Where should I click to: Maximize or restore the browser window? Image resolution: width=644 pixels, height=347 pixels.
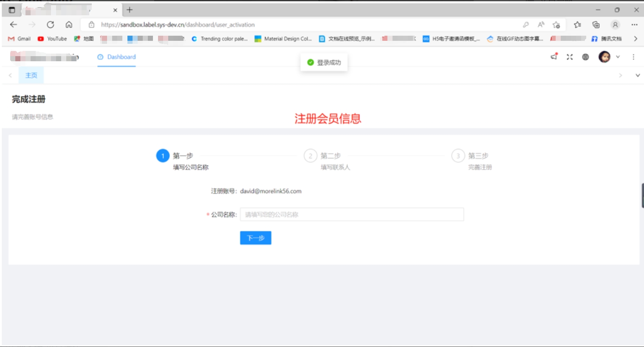[617, 10]
